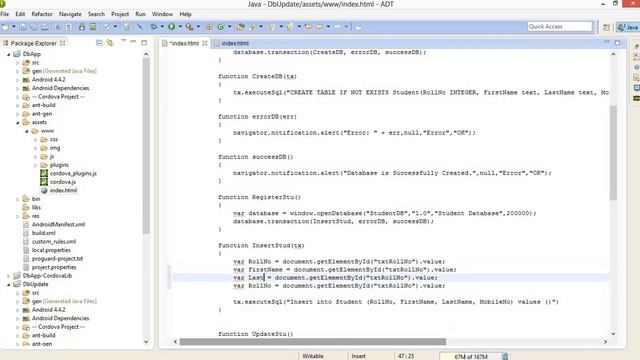Select cordova.js file in the tree
This screenshot has height=360, width=640.
[63, 182]
